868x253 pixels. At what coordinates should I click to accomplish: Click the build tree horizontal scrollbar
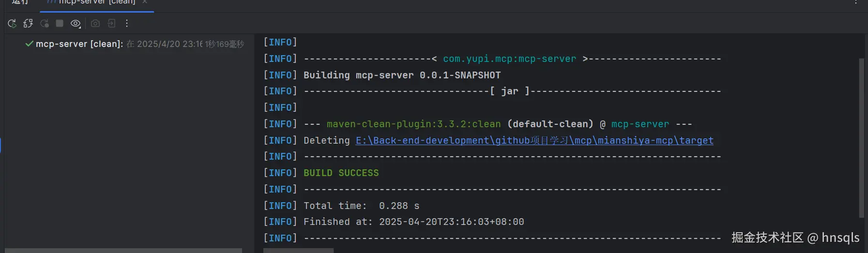click(x=123, y=251)
